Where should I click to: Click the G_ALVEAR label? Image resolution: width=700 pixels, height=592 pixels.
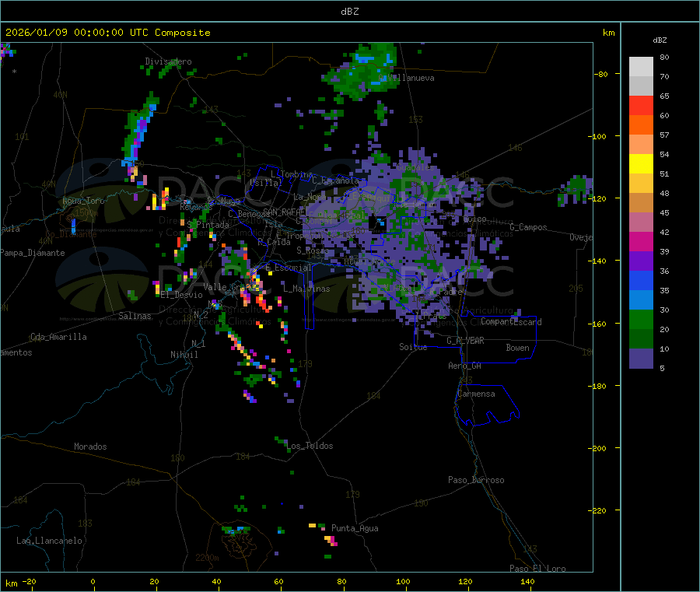pyautogui.click(x=466, y=341)
